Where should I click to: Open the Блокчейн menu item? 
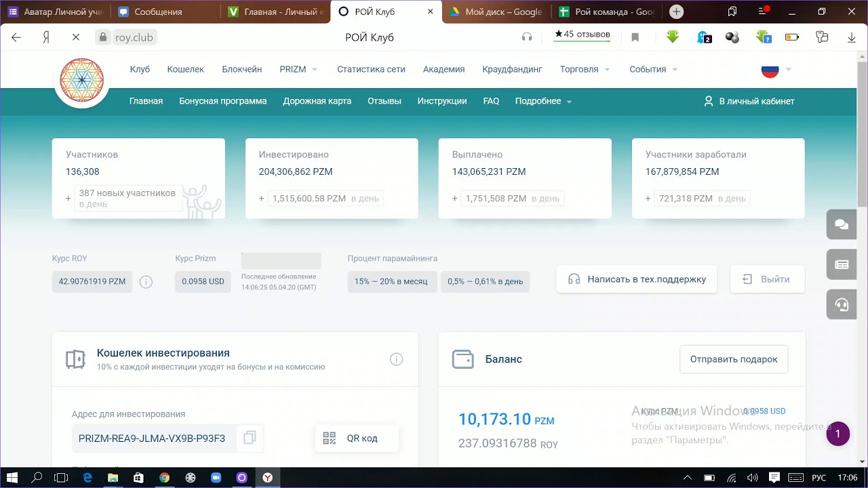pyautogui.click(x=242, y=69)
